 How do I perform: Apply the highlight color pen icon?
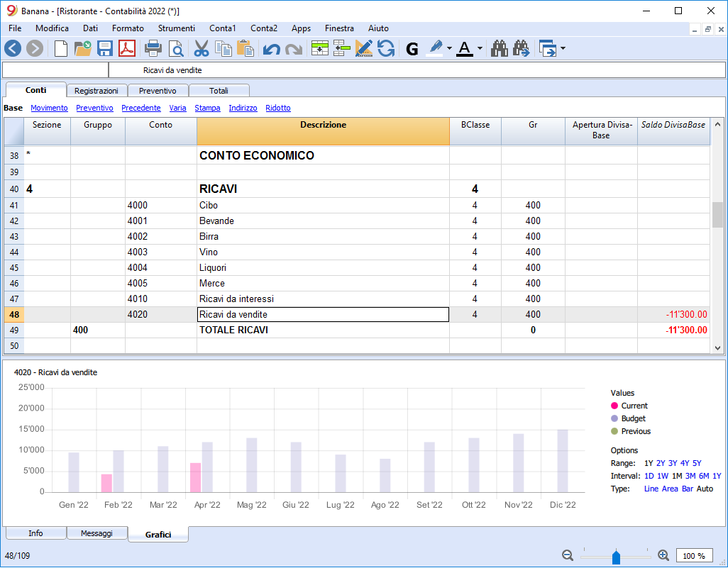point(435,48)
